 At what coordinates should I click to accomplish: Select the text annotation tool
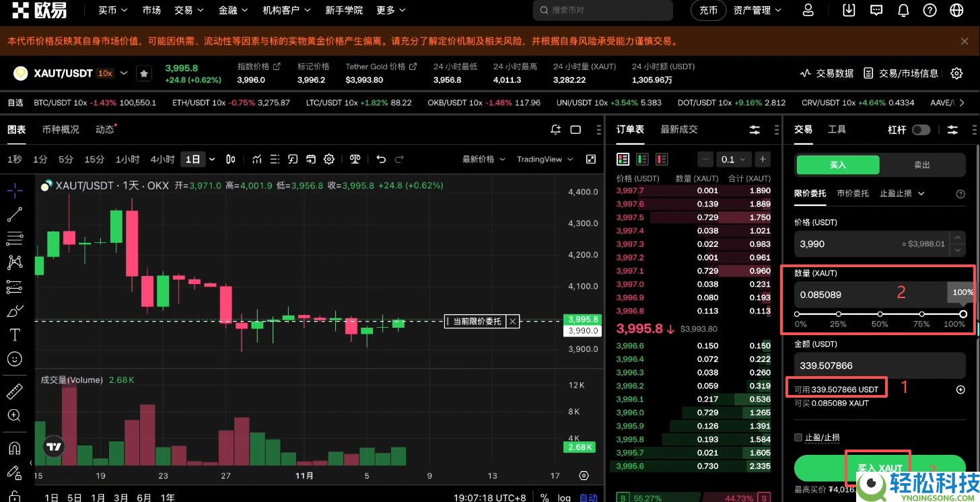(x=15, y=334)
